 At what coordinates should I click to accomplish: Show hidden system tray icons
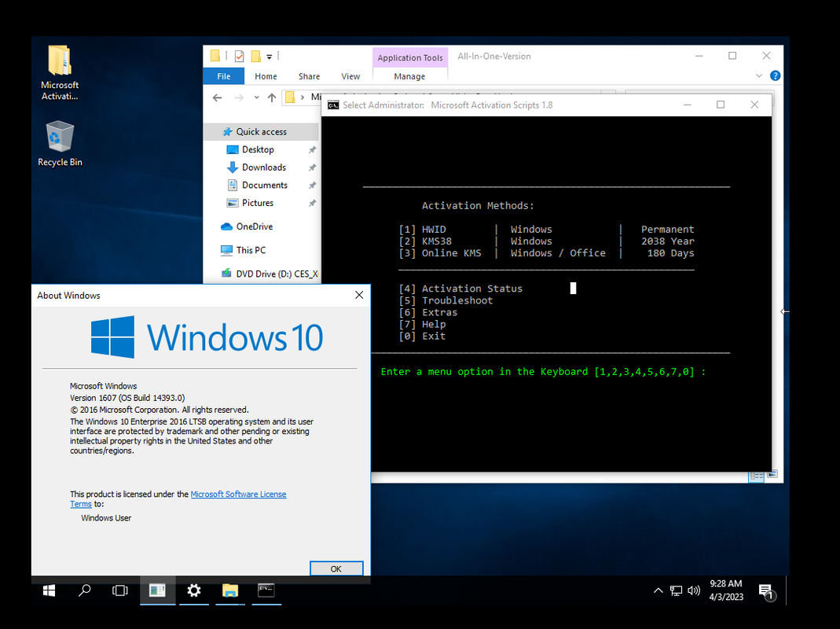[658, 590]
